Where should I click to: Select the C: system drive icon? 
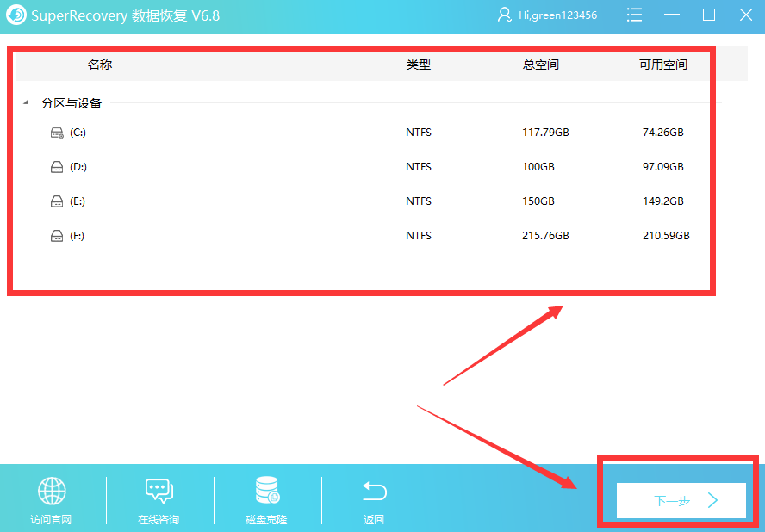click(57, 133)
